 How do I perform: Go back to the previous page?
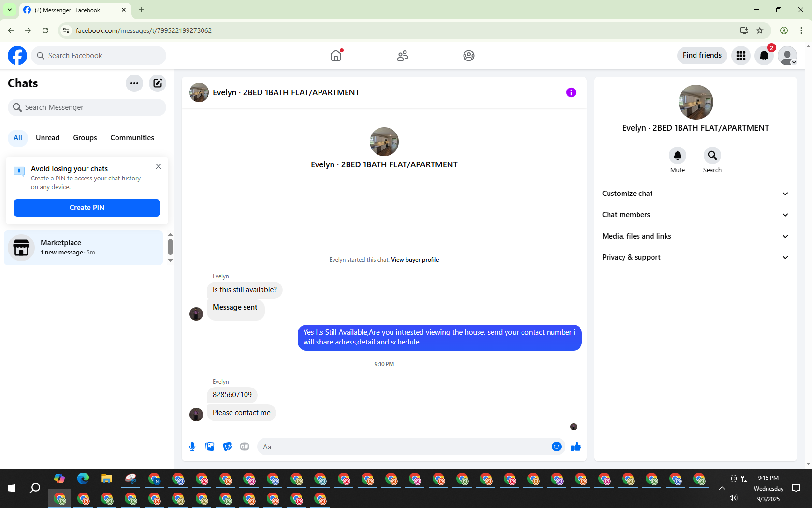point(11,30)
